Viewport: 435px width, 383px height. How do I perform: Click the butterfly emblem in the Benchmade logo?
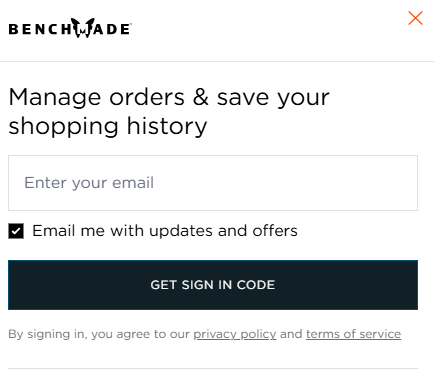(x=83, y=28)
